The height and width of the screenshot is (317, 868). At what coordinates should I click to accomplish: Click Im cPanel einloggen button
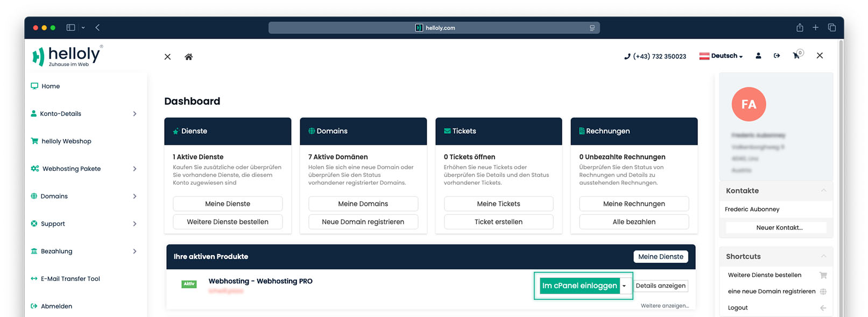[x=579, y=286]
